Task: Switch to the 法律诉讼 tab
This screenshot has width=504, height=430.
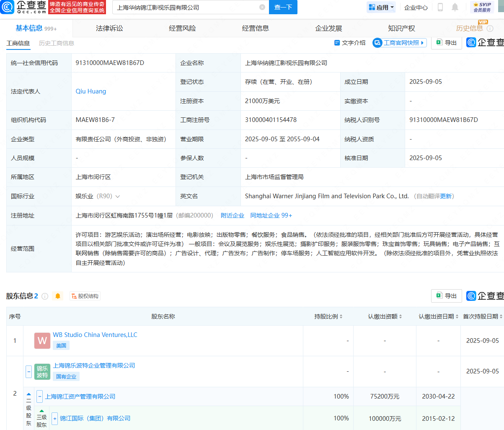Action: (x=109, y=28)
